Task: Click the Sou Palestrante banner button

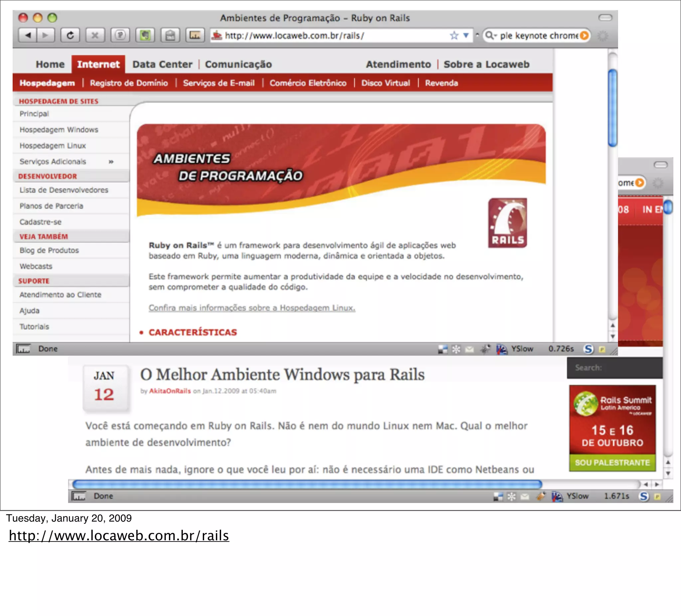Action: click(612, 462)
